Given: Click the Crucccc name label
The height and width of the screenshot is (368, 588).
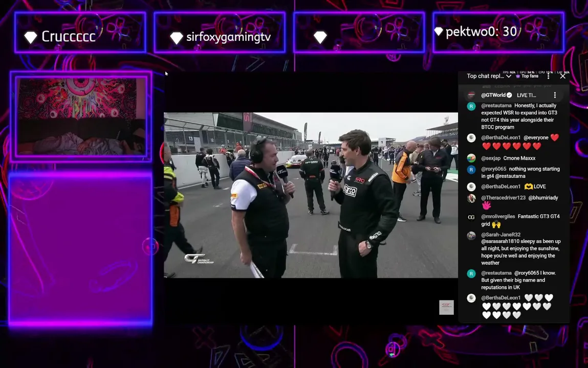Looking at the screenshot, I should 68,36.
